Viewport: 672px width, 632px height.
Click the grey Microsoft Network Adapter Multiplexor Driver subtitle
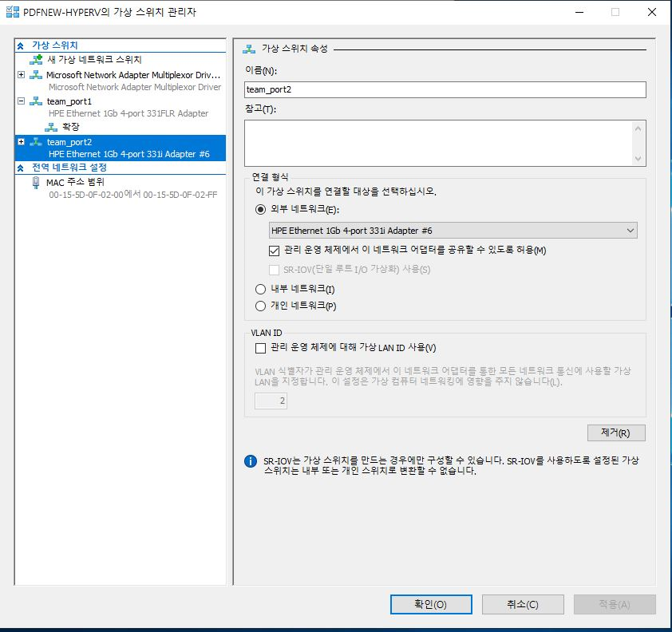coord(135,87)
